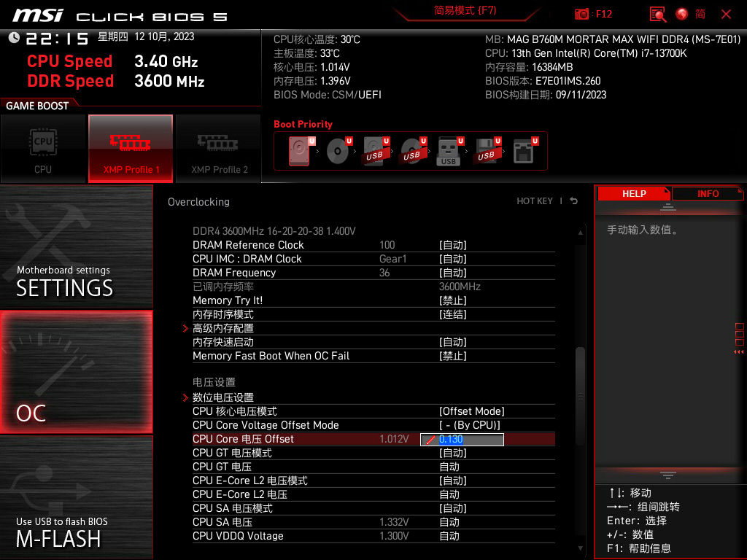Click the MSI logo
This screenshot has height=560, width=747.
point(38,16)
